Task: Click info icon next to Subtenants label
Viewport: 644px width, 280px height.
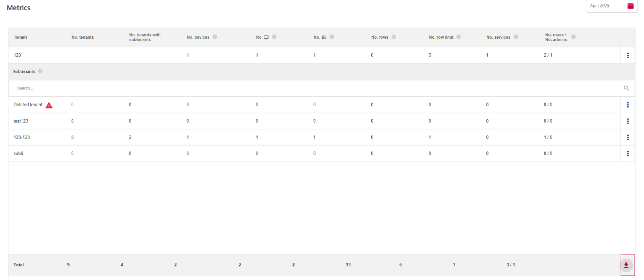Action: (40, 71)
